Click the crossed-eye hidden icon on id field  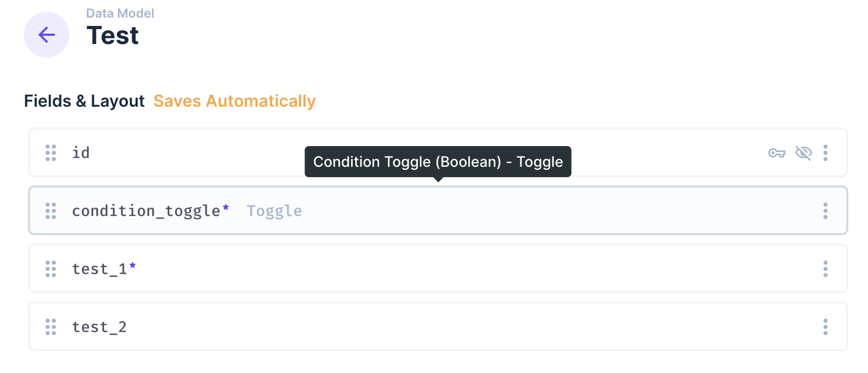point(803,153)
